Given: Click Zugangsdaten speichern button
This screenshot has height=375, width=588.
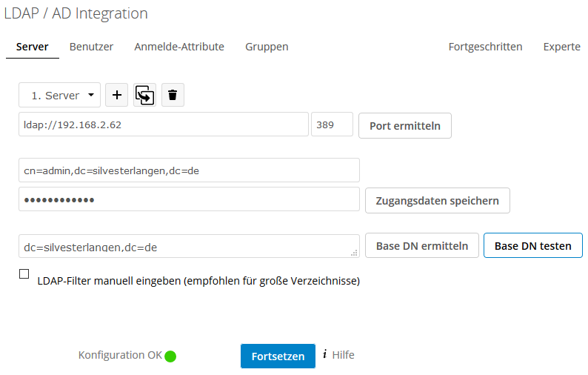Looking at the screenshot, I should coord(438,200).
